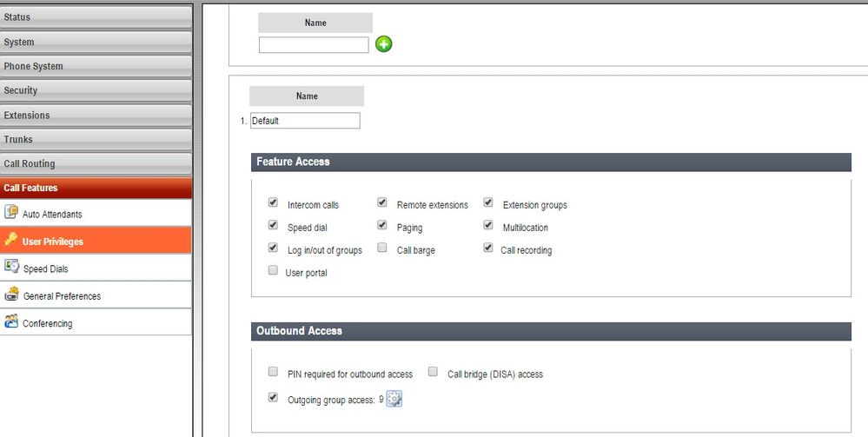Enable the Call barge checkbox
Screen dimensions: 868x437
point(382,248)
